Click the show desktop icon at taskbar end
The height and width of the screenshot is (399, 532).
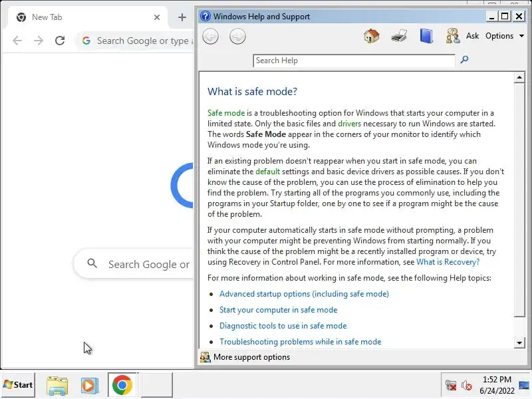525,385
